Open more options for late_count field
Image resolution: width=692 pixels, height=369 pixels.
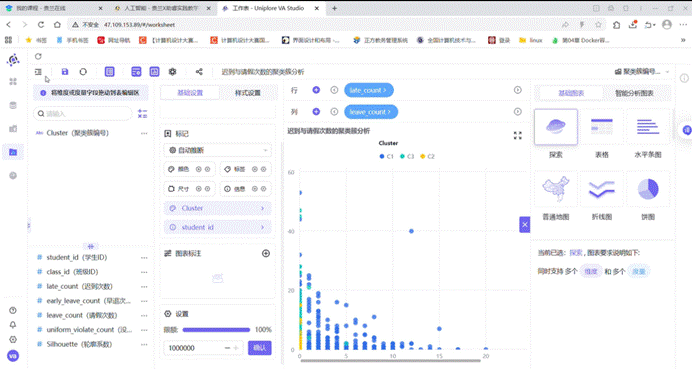pyautogui.click(x=144, y=286)
